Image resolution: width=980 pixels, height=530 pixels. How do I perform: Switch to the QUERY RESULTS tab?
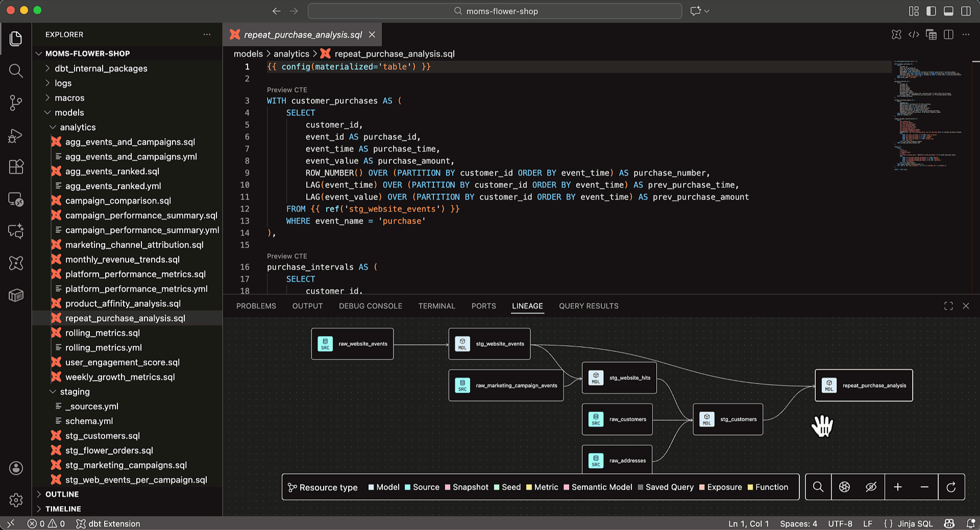[588, 306]
